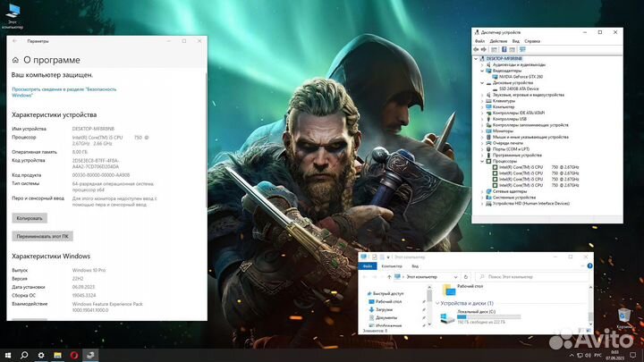Select Загрузки in Explorer sidebar

(x=380, y=309)
